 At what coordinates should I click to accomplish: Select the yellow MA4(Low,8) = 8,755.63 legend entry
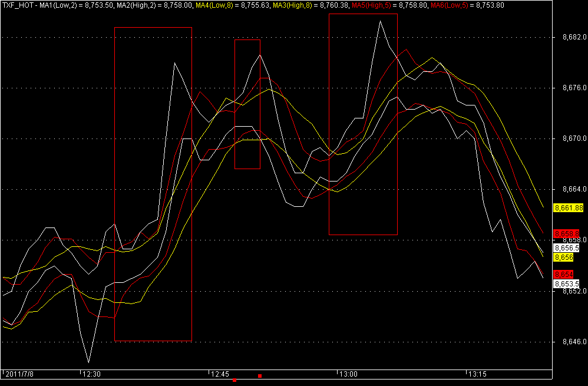233,5
